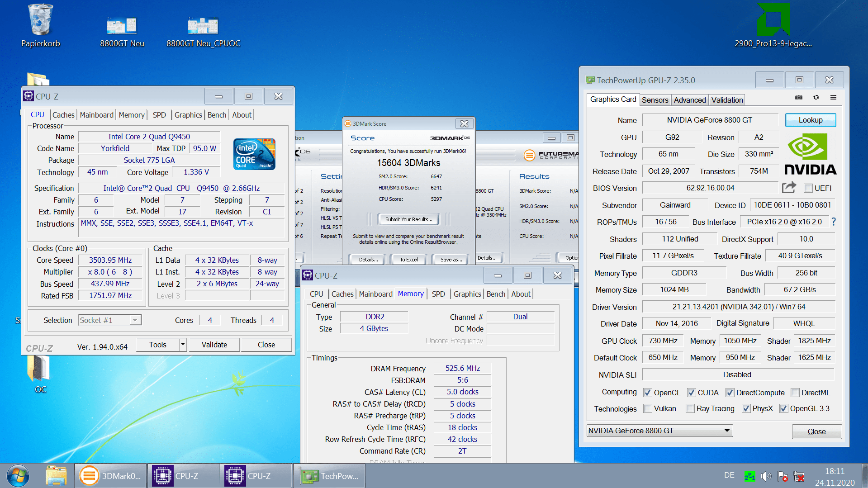The image size is (868, 488).
Task: Click the GPU-Z refresh icon
Action: (816, 97)
